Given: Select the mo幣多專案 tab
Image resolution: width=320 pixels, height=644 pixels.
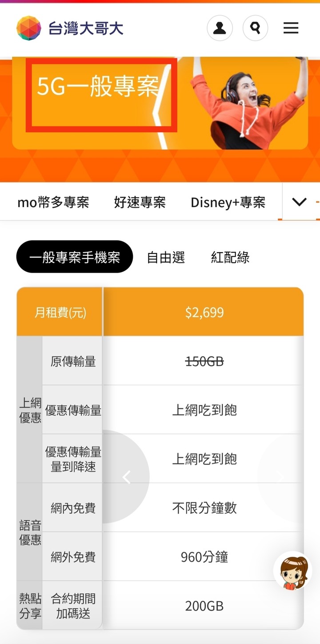Looking at the screenshot, I should tap(53, 202).
